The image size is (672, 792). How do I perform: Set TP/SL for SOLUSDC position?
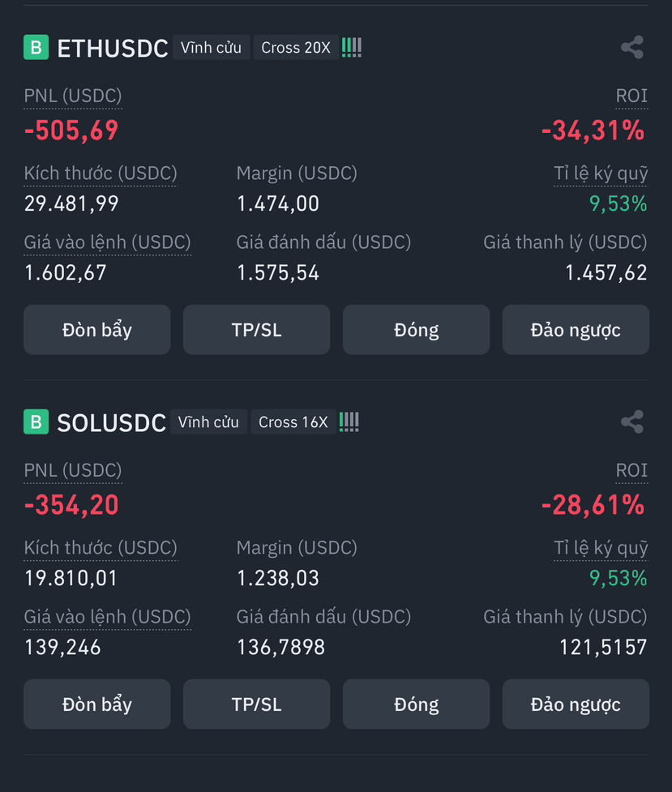(257, 704)
